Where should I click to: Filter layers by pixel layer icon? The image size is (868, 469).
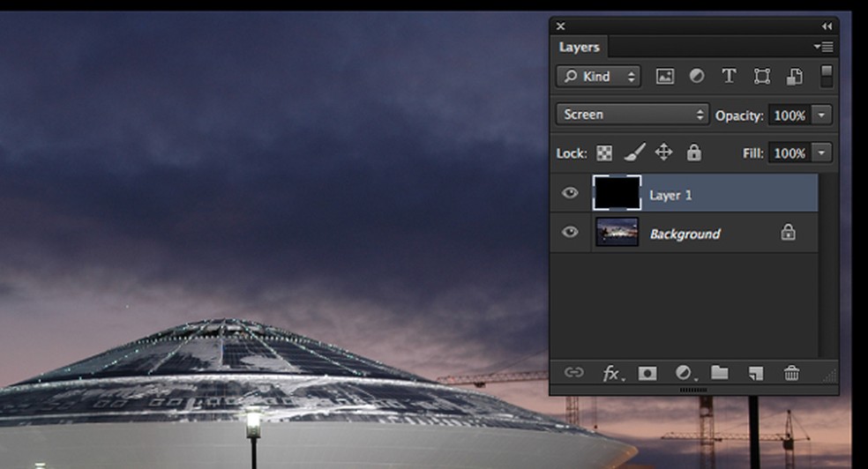(x=665, y=77)
